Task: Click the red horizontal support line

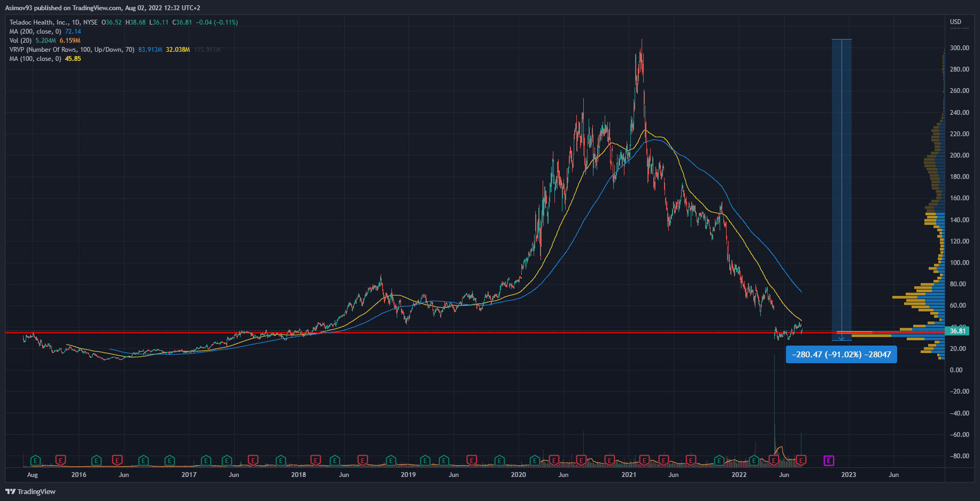Action: tap(428, 332)
